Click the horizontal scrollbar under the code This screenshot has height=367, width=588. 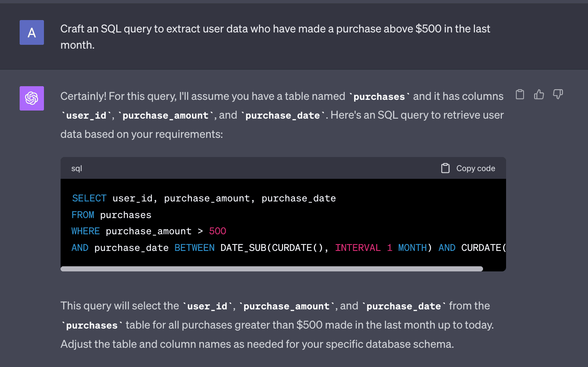(x=272, y=269)
